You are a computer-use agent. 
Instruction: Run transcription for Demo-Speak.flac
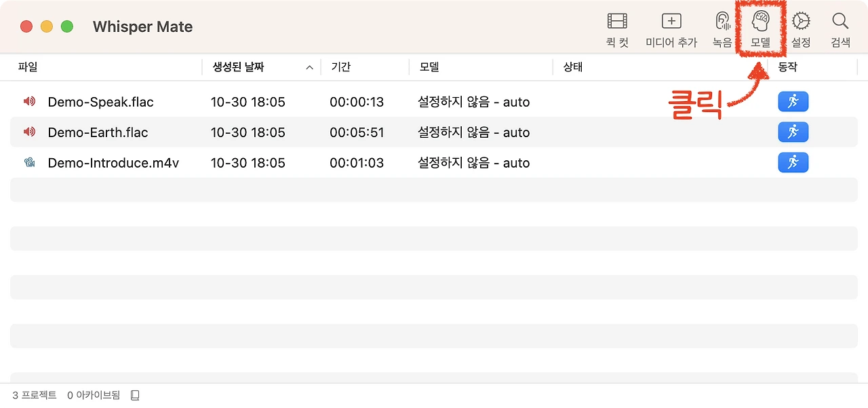pyautogui.click(x=793, y=102)
